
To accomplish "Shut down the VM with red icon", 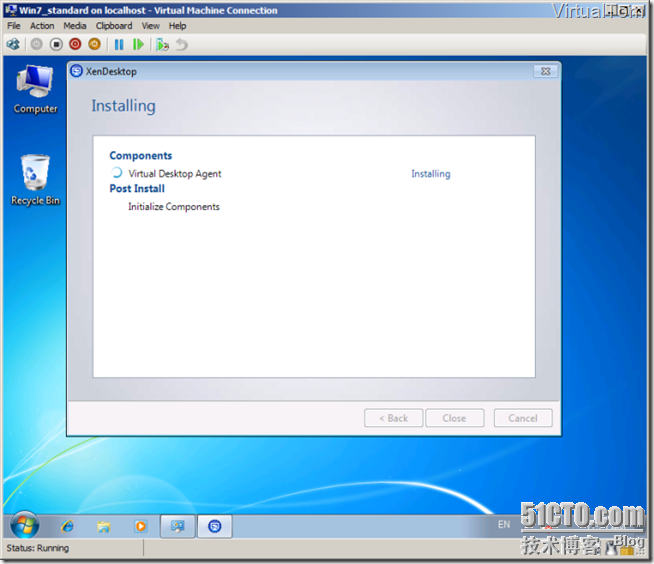I will pyautogui.click(x=75, y=44).
